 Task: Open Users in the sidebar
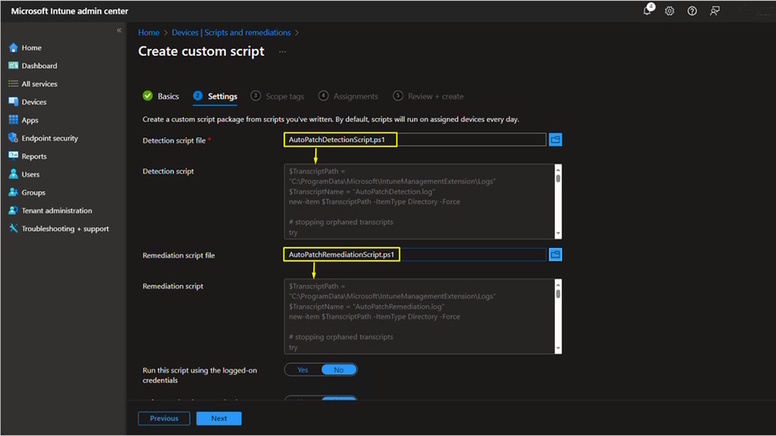(30, 174)
